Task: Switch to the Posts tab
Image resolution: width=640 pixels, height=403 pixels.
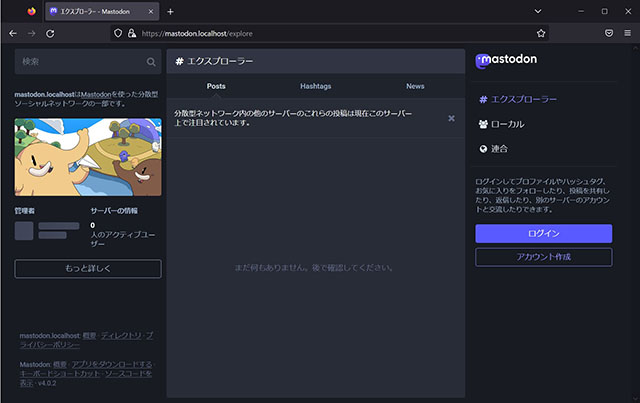Action: [216, 86]
